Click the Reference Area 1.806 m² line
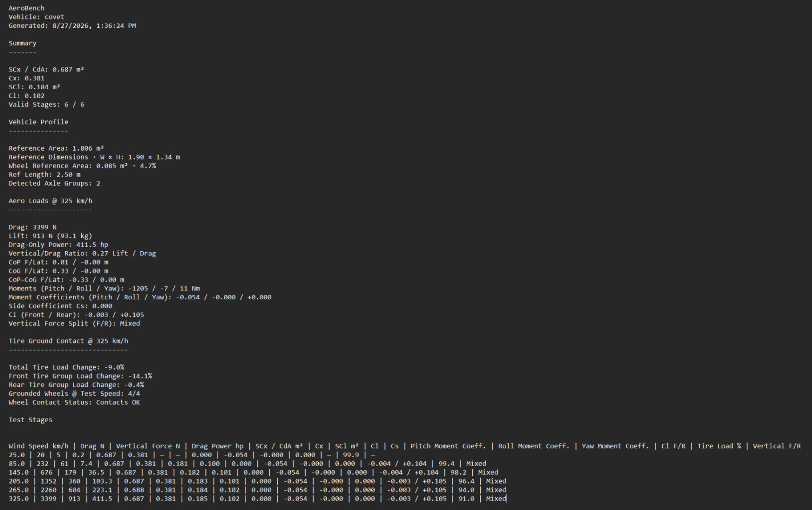Image resolution: width=812 pixels, height=510 pixels. (56, 148)
